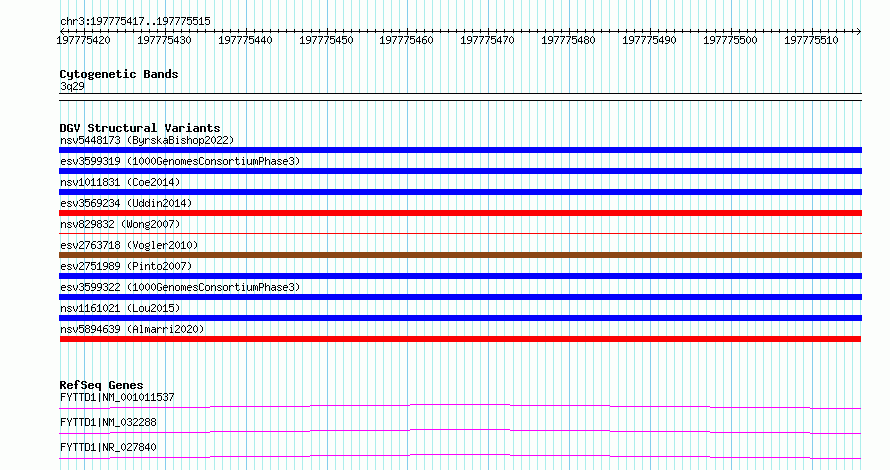
Task: Click the esv2751989 (Pinto2007) label
Action: 126,266
